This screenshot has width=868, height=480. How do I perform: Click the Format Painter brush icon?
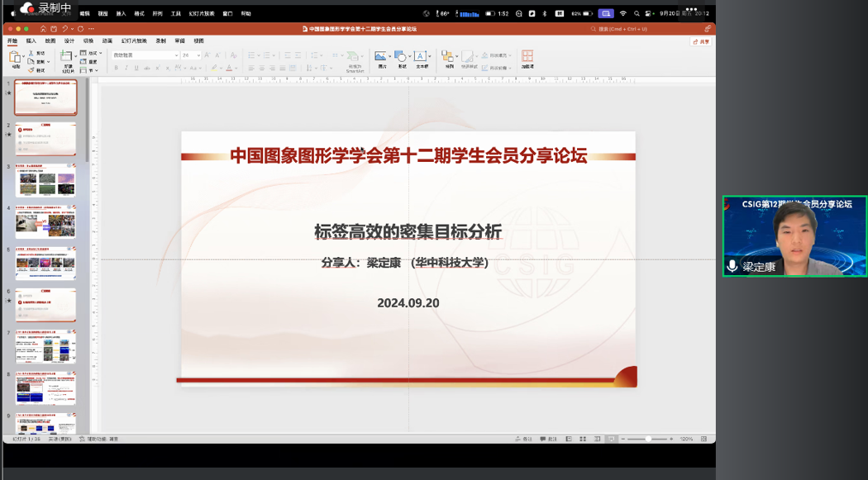point(31,70)
